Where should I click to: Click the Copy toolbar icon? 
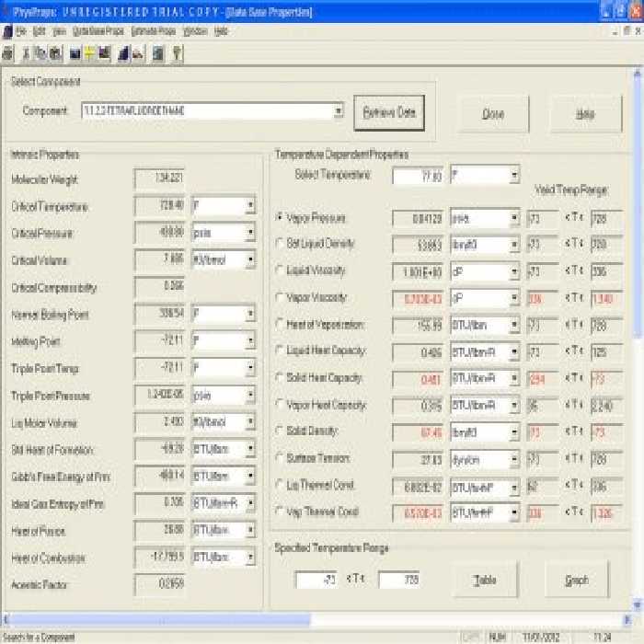(x=40, y=53)
